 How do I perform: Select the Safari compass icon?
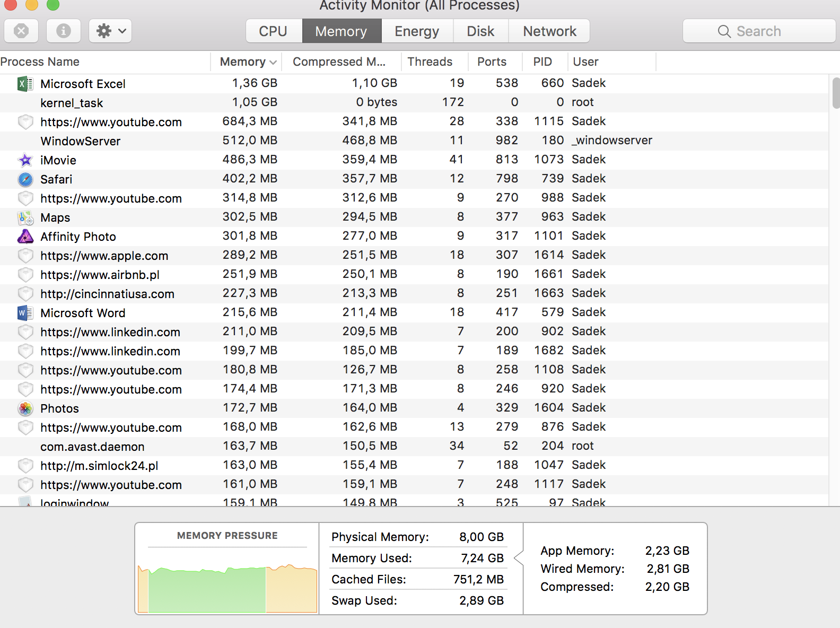[25, 179]
